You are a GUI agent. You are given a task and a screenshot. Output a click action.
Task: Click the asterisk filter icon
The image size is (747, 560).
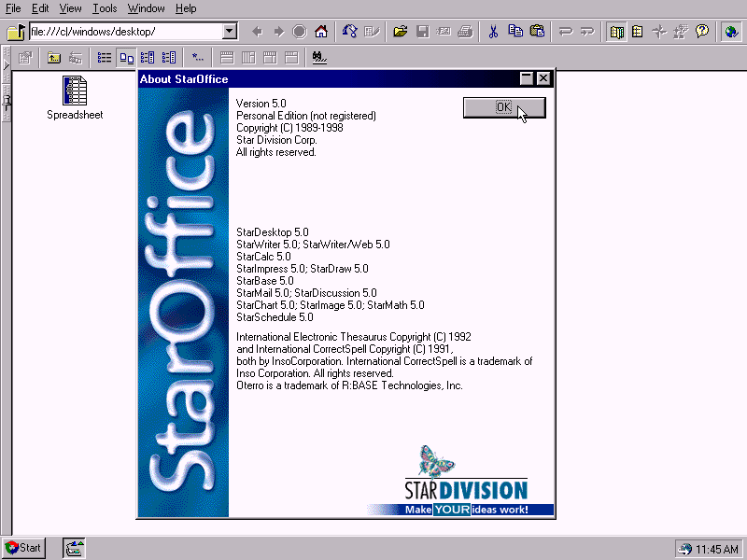tap(197, 58)
